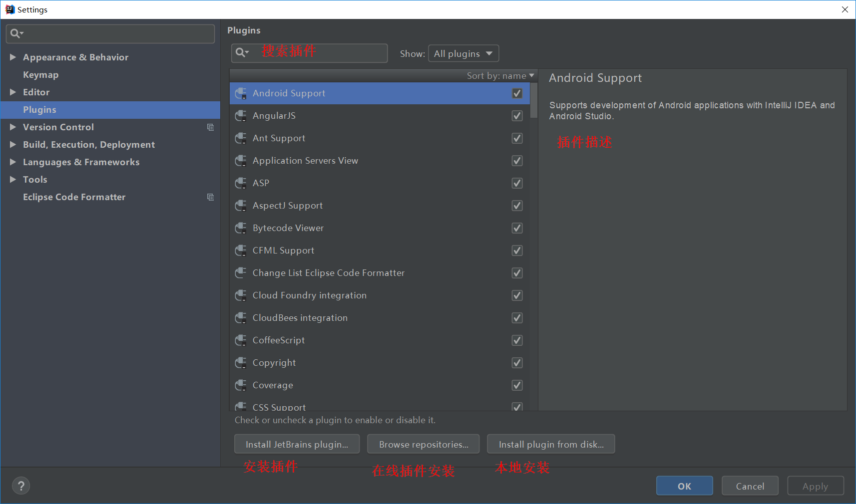
Task: Click the Apply button
Action: coord(815,486)
